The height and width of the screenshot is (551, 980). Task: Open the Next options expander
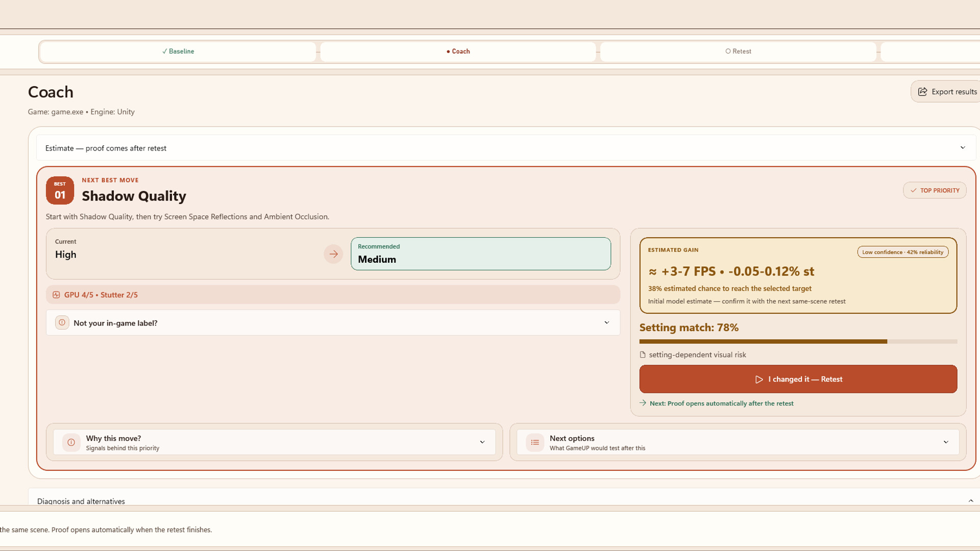coord(738,442)
